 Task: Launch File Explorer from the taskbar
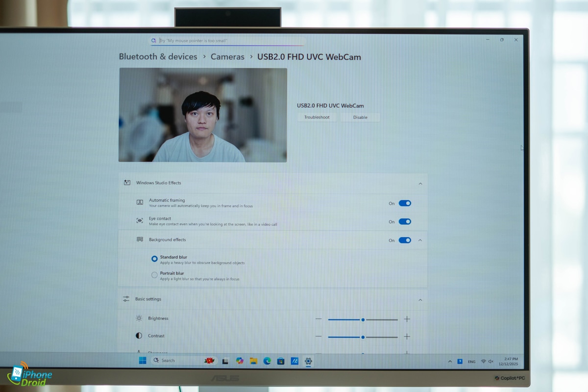click(x=253, y=361)
